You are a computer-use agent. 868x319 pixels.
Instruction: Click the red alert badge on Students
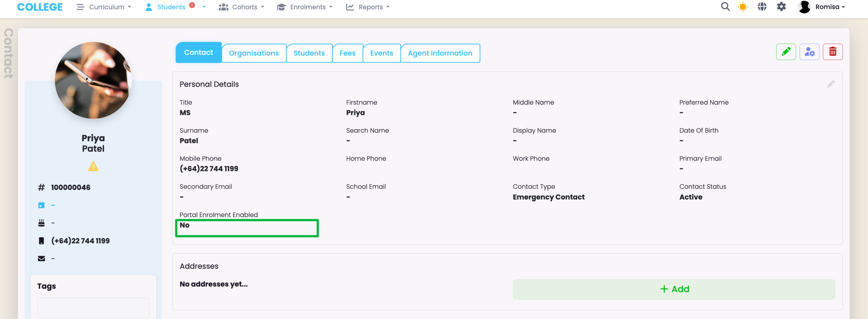[192, 5]
